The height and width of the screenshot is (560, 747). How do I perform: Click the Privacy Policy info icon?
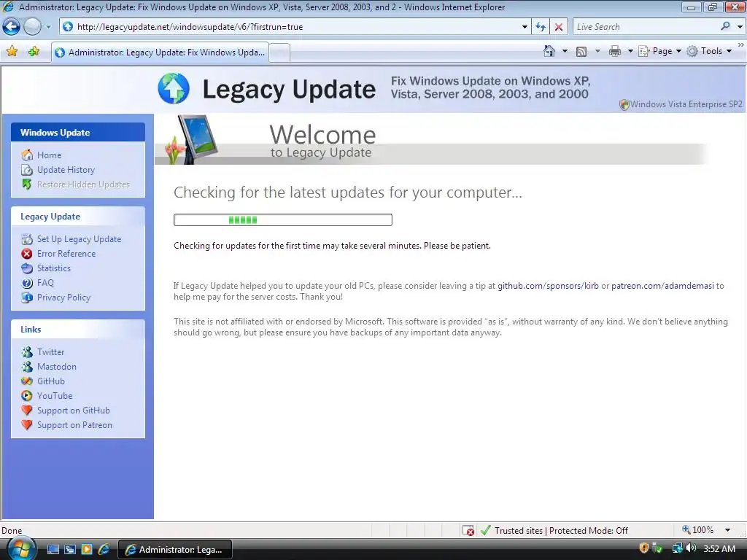click(x=27, y=297)
